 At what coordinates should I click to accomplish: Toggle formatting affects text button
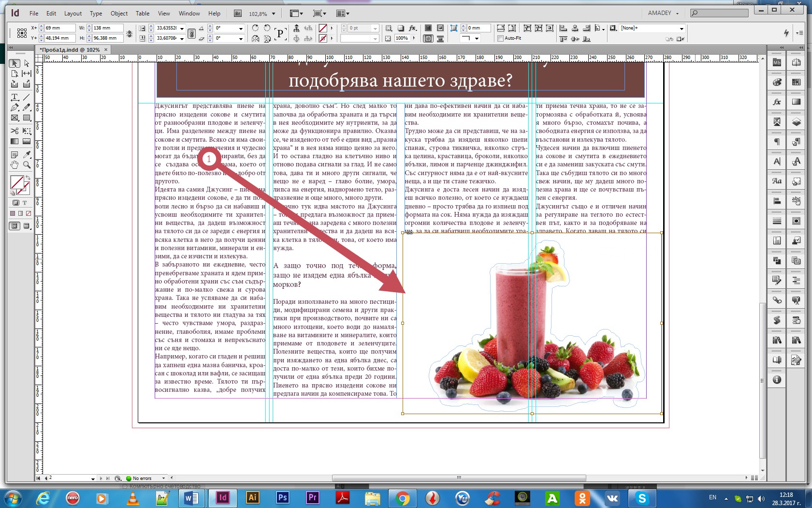(x=25, y=203)
